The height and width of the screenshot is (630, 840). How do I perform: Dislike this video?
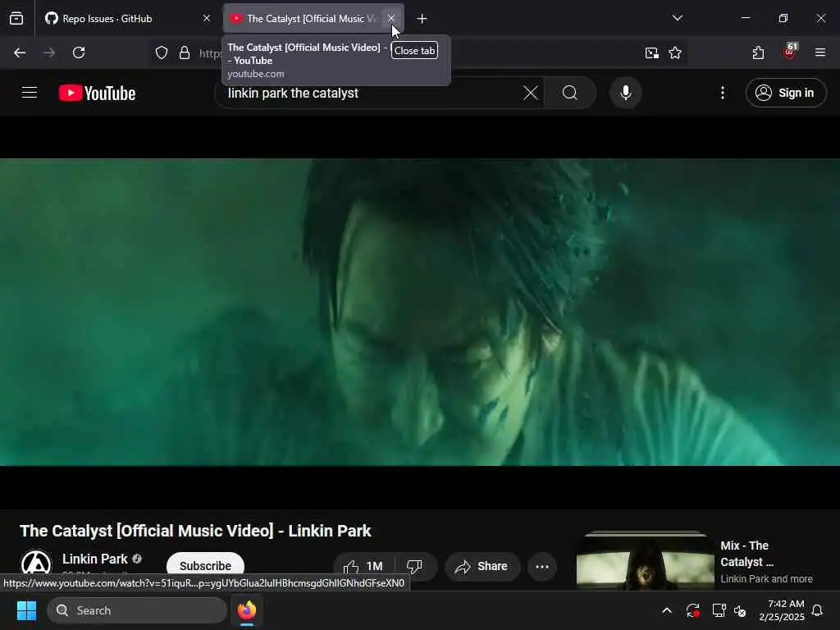[x=415, y=566]
